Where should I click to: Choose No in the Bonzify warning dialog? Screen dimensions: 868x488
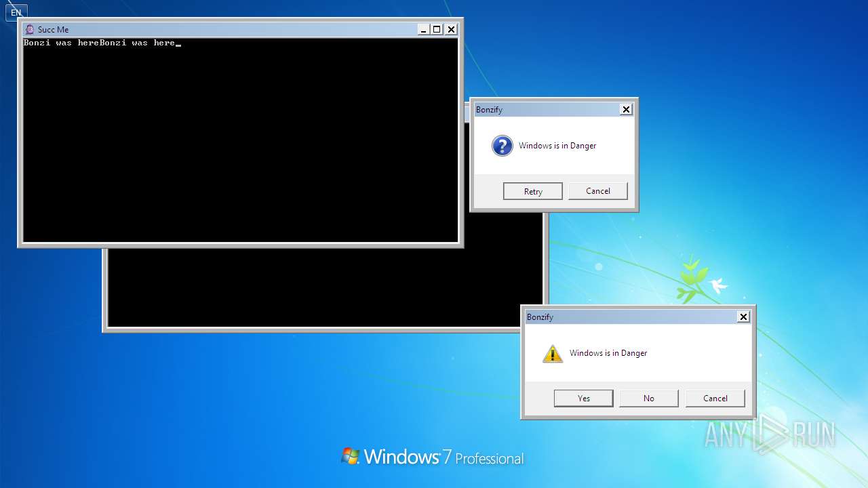click(x=649, y=399)
